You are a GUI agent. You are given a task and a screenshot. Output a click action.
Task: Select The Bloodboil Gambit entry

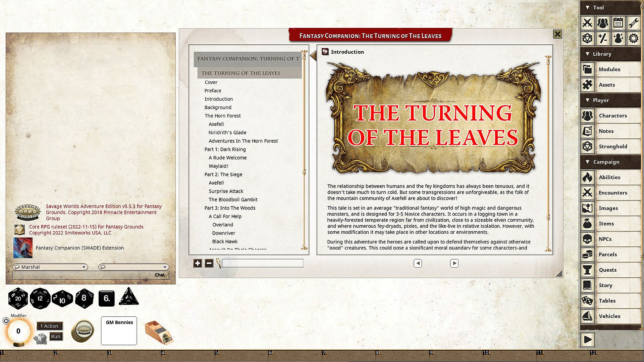pyautogui.click(x=233, y=199)
